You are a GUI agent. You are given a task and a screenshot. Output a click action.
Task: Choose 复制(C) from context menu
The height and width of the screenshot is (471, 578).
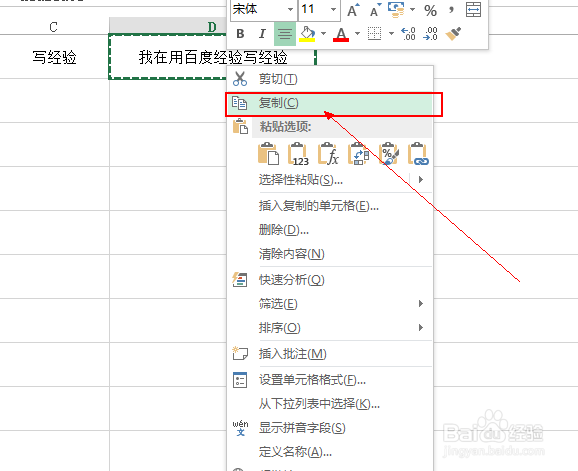pyautogui.click(x=330, y=103)
